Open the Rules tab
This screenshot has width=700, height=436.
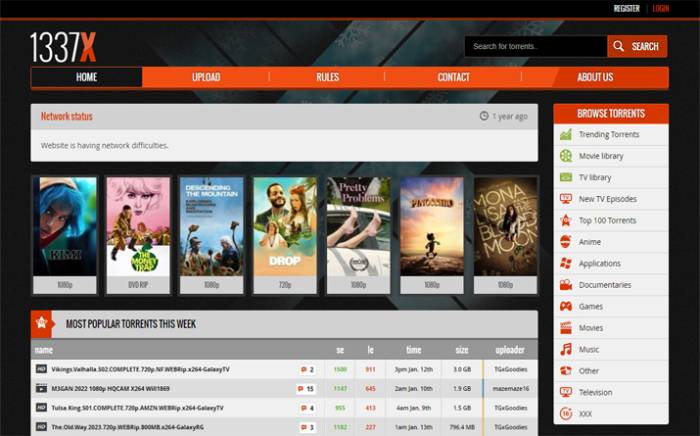[328, 77]
